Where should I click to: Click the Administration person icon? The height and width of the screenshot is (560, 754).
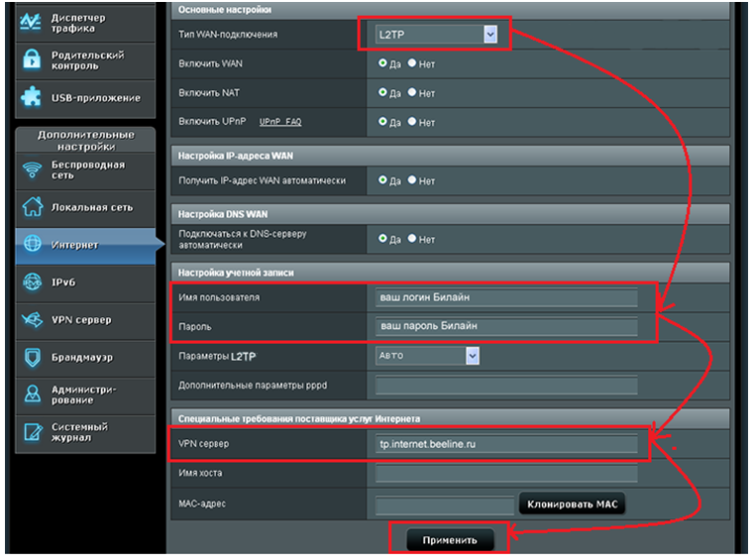(x=33, y=394)
